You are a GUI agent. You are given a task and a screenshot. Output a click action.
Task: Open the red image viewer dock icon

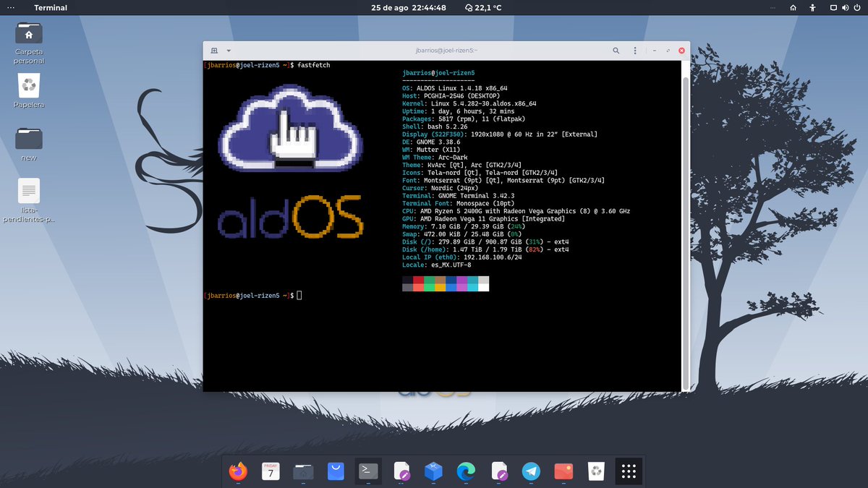click(x=563, y=471)
